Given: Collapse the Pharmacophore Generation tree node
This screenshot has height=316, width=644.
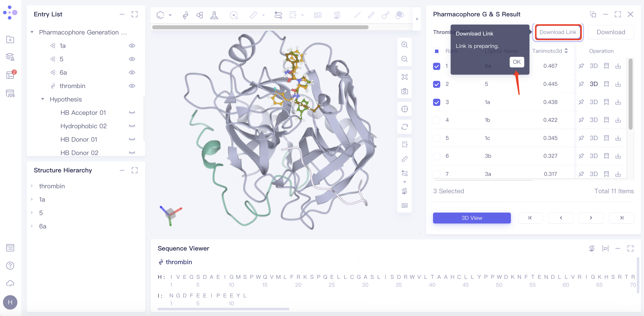Looking at the screenshot, I should [32, 32].
